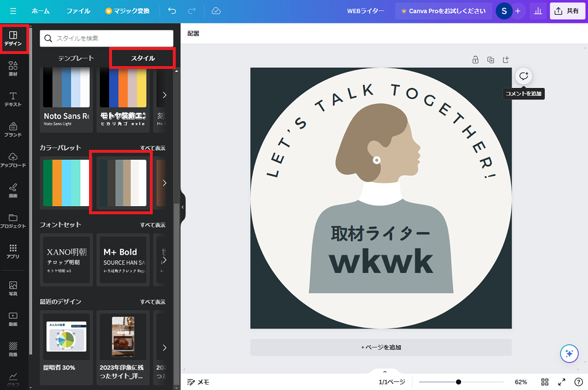588x390 pixels.
Task: Open the アップロード upload panel
Action: pyautogui.click(x=13, y=160)
